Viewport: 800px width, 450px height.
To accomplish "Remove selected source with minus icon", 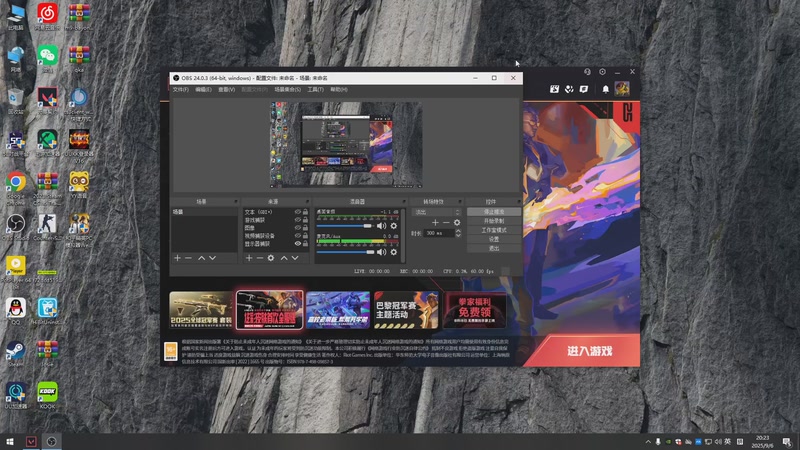I will (260, 258).
